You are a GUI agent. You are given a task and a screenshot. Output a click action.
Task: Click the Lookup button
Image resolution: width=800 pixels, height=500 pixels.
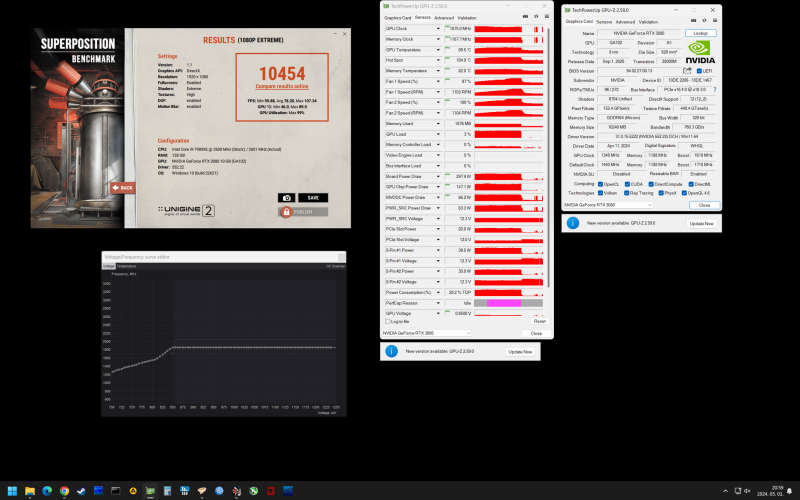[x=701, y=33]
